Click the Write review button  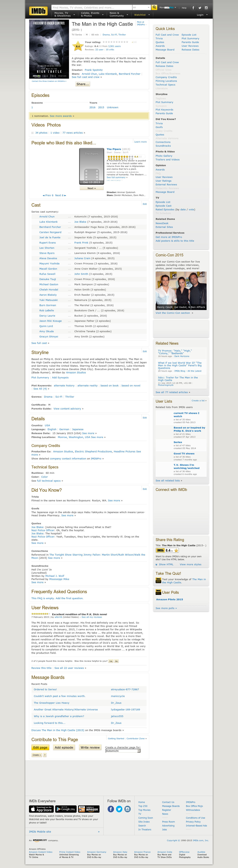(x=90, y=747)
